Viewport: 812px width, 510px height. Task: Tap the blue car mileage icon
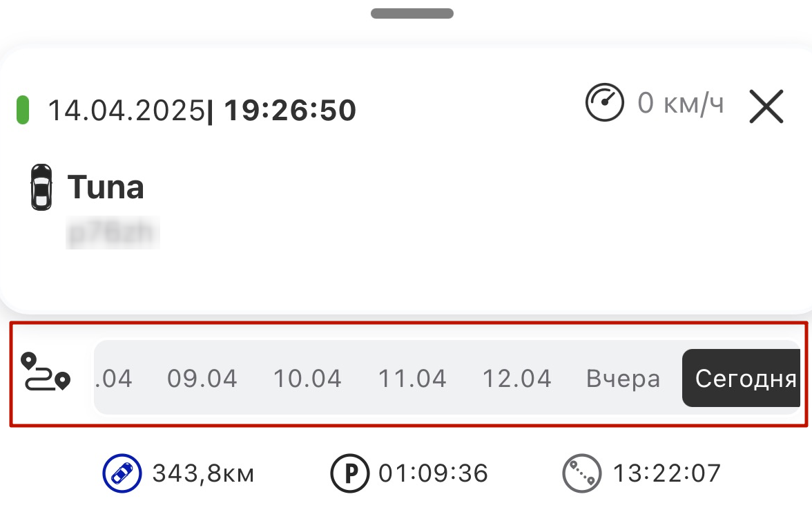click(122, 473)
